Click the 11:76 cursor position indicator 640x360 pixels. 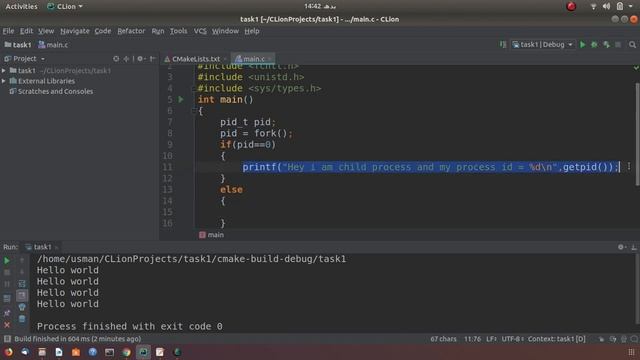tap(472, 339)
